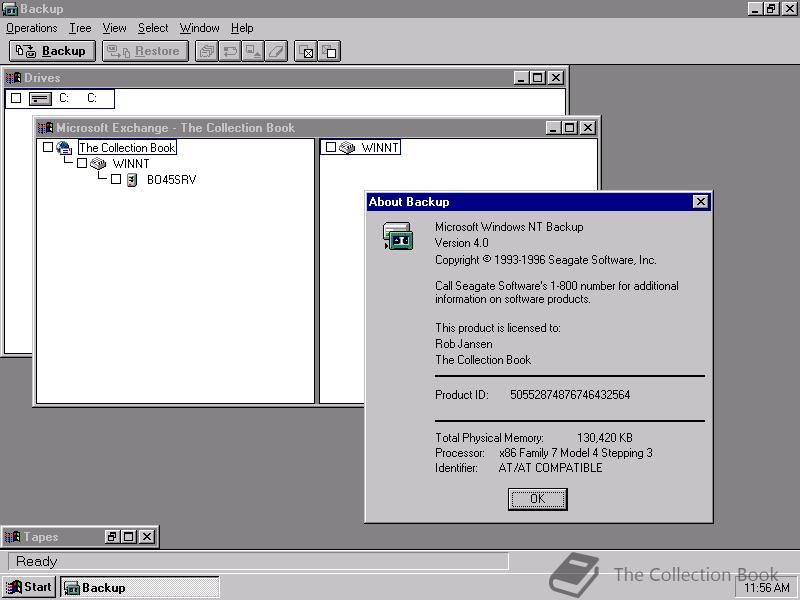Maximize the Microsoft Exchange window
Image resolution: width=800 pixels, height=600 pixels.
569,128
